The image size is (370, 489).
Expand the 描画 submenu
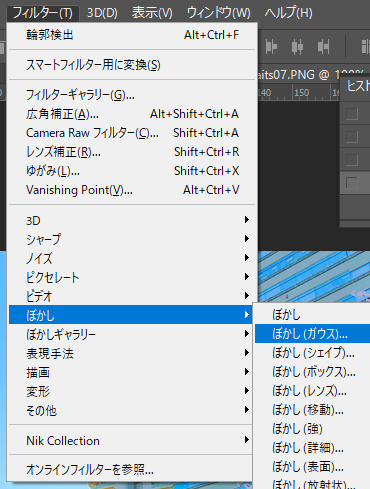(132, 372)
